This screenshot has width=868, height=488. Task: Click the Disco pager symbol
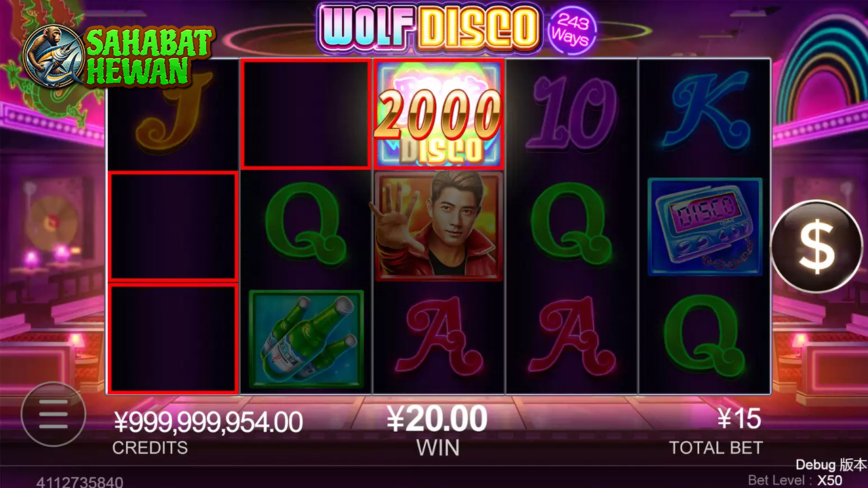pos(705,227)
